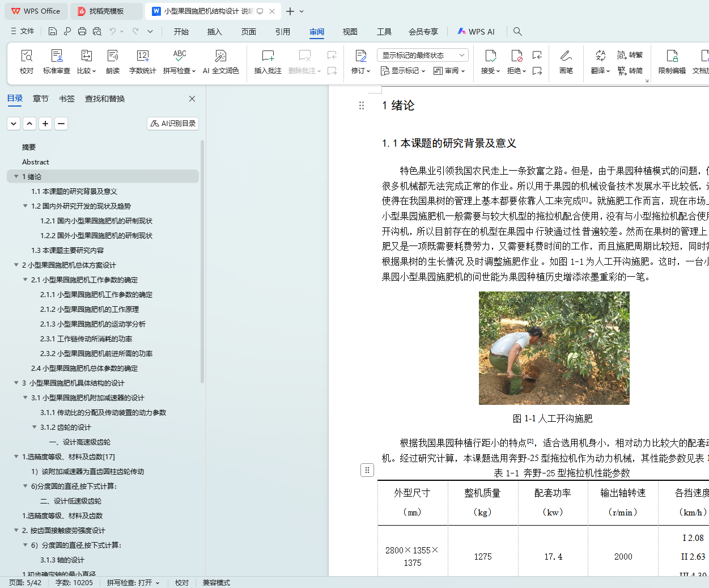
Task: Click 拼写检查: 打开 in status bar
Action: coord(133,582)
